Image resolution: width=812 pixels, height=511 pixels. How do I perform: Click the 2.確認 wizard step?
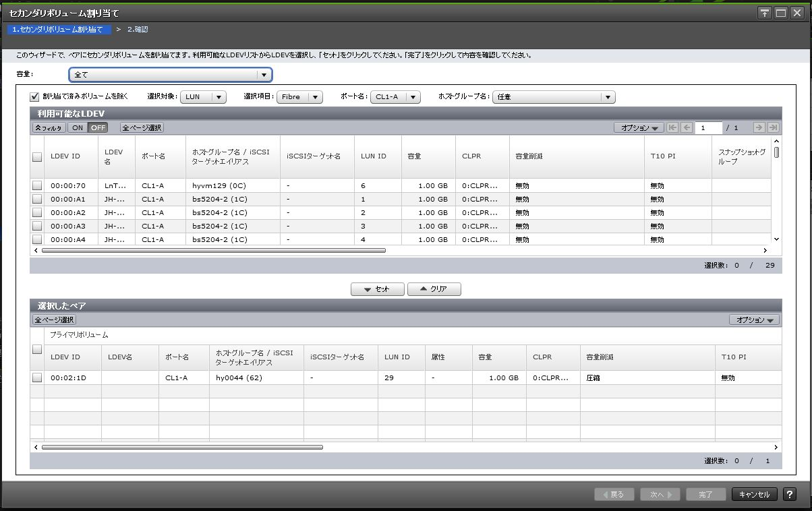point(137,30)
